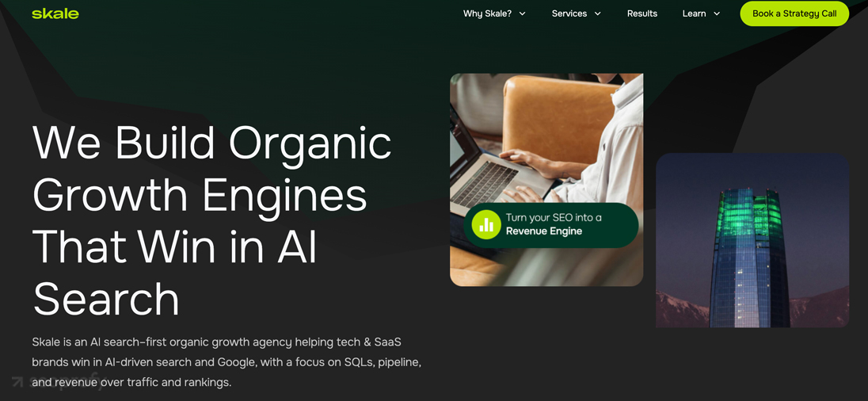Open the green-lit skyscraper photo
The image size is (868, 401).
coord(752,240)
